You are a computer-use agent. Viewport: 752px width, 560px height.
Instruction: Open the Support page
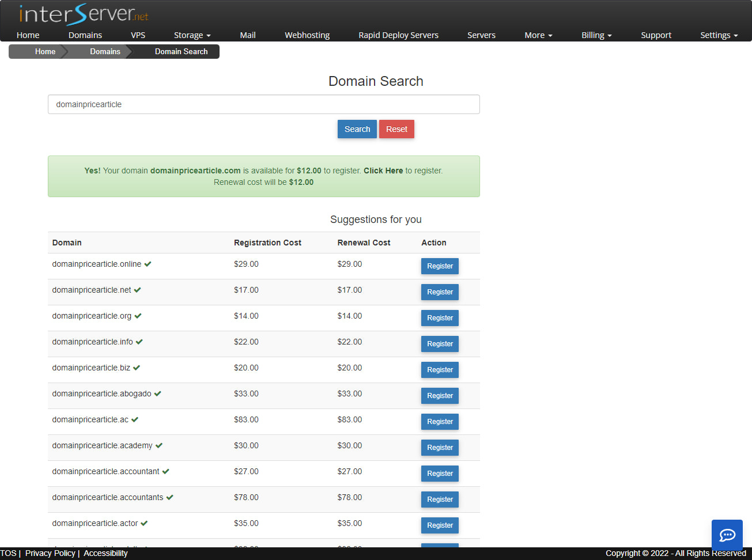[656, 35]
